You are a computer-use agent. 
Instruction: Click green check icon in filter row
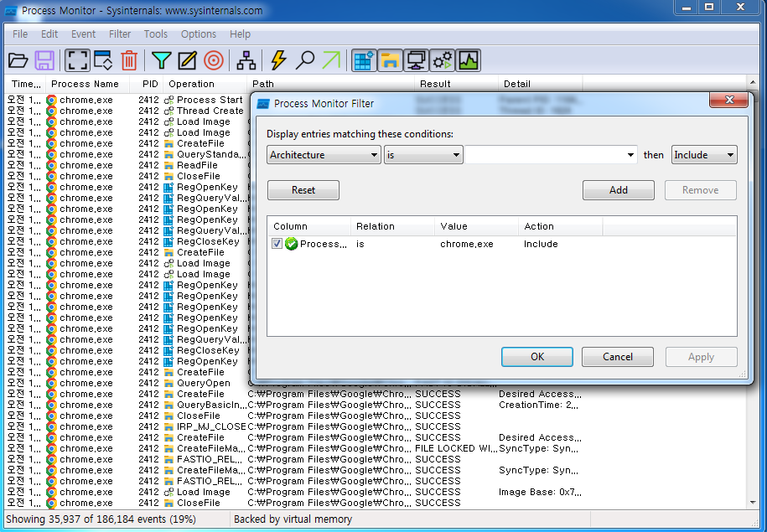coord(291,244)
